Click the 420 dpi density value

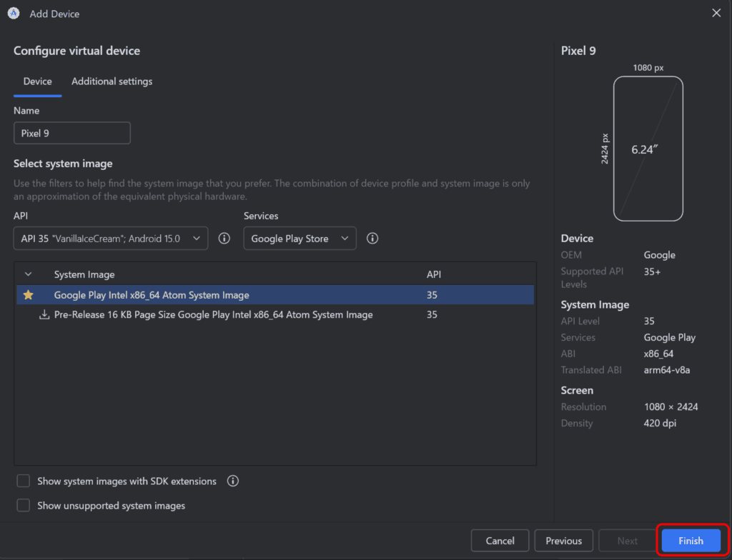660,424
